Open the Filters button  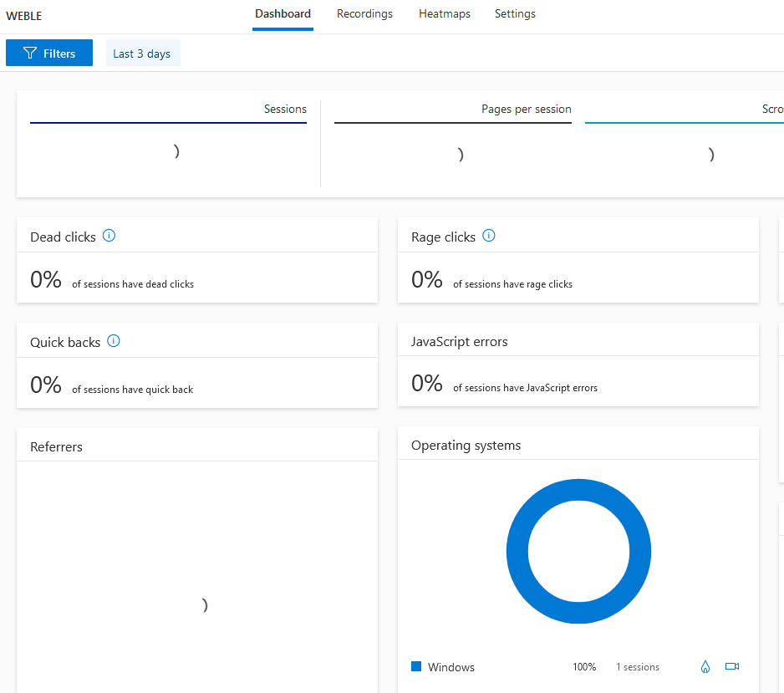point(49,53)
